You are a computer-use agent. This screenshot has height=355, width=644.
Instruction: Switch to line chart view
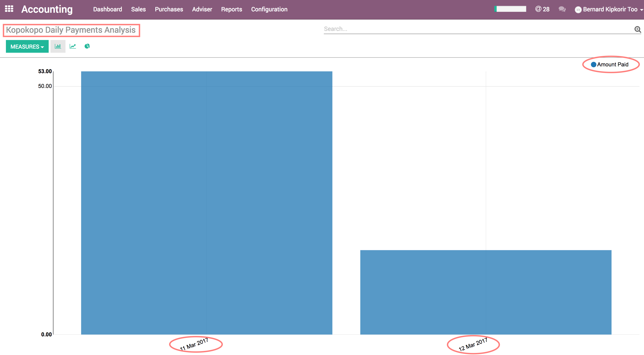click(x=73, y=46)
